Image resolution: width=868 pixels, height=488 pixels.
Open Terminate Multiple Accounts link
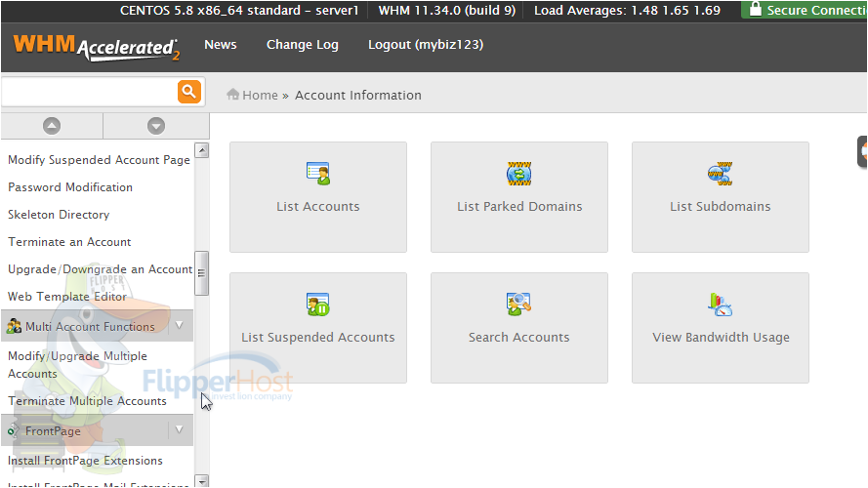click(x=87, y=401)
